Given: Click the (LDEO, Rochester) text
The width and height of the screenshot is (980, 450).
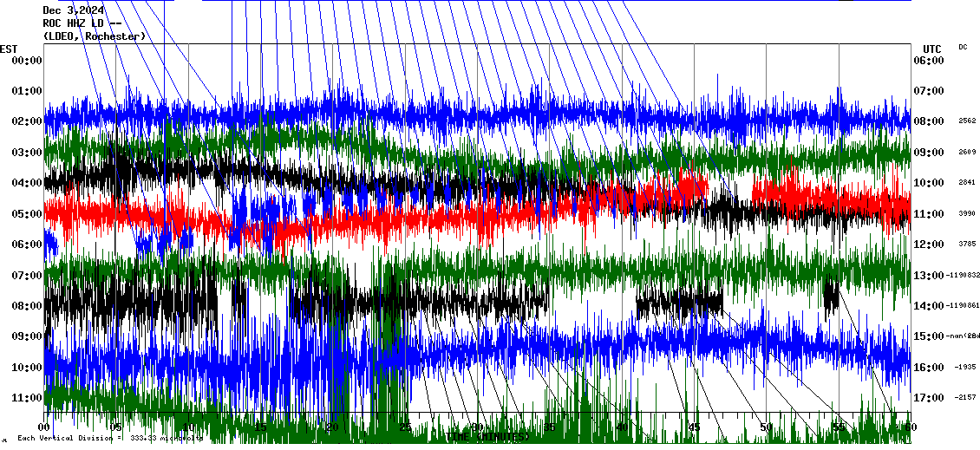Looking at the screenshot, I should pos(94,36).
